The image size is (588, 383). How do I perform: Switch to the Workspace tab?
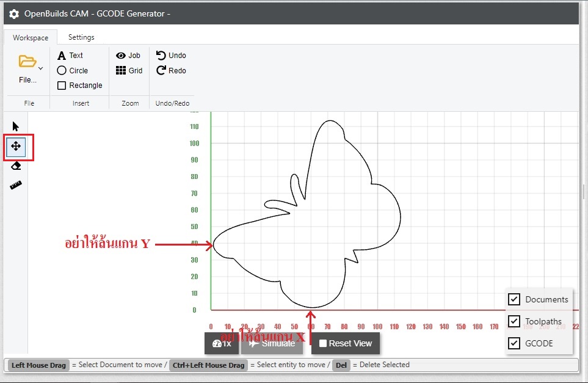click(31, 37)
